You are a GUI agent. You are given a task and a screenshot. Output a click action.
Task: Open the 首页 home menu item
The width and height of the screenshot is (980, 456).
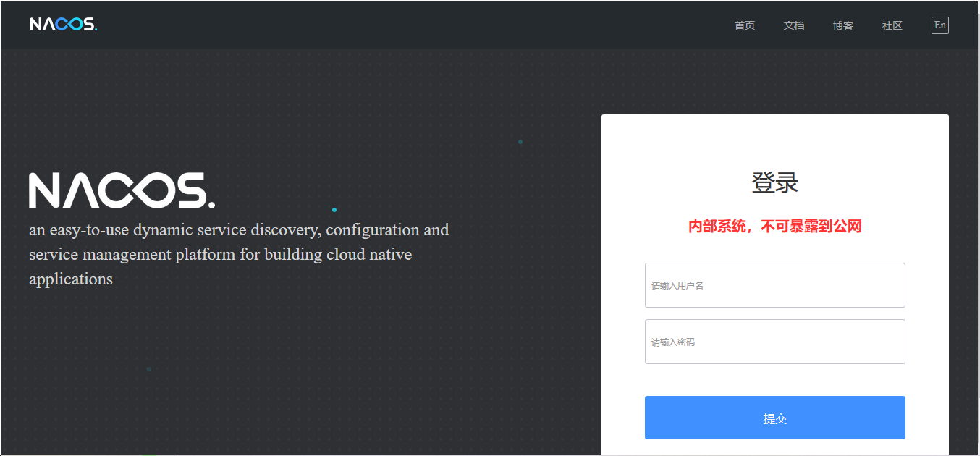click(745, 25)
